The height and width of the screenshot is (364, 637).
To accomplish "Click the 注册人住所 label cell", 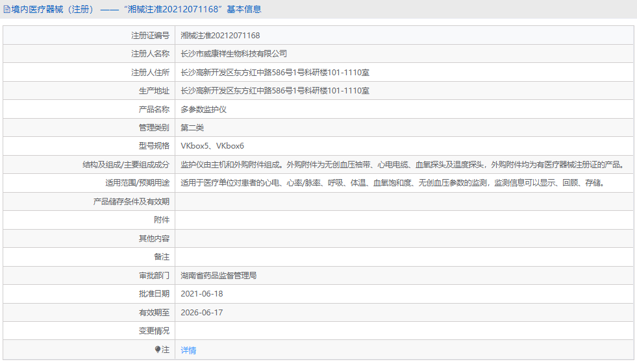I will click(x=89, y=72).
